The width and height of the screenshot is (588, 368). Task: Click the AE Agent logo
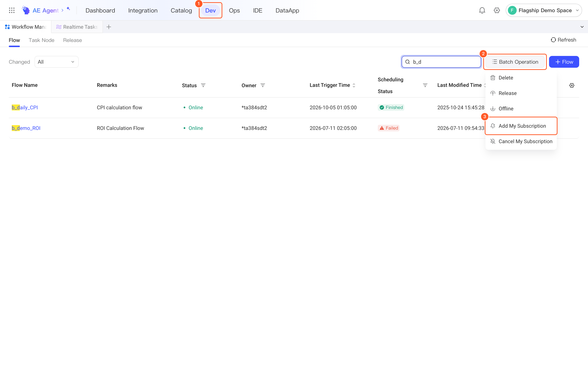click(26, 10)
